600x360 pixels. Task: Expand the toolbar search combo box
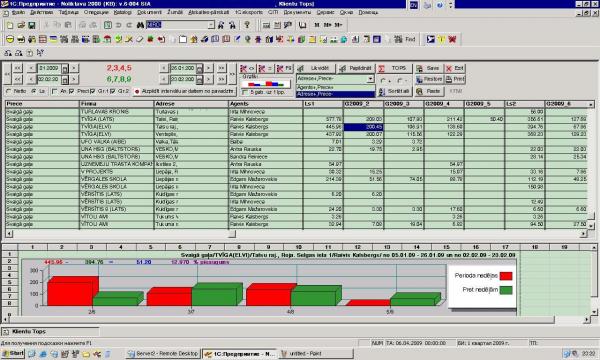point(211,25)
